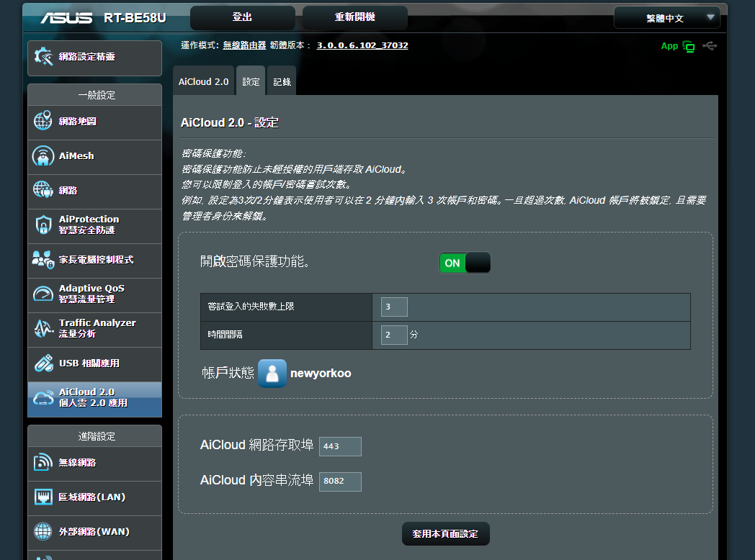Screen dimensions: 755x560
Task: Click the ASUS logo
Action: pyautogui.click(x=66, y=18)
